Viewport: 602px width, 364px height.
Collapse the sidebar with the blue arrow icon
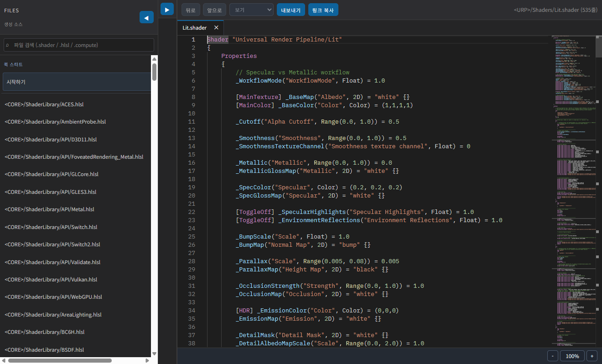(x=146, y=17)
